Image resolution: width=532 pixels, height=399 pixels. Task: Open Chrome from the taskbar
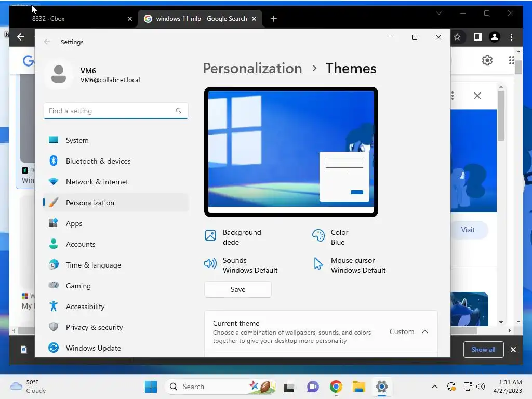[336, 387]
